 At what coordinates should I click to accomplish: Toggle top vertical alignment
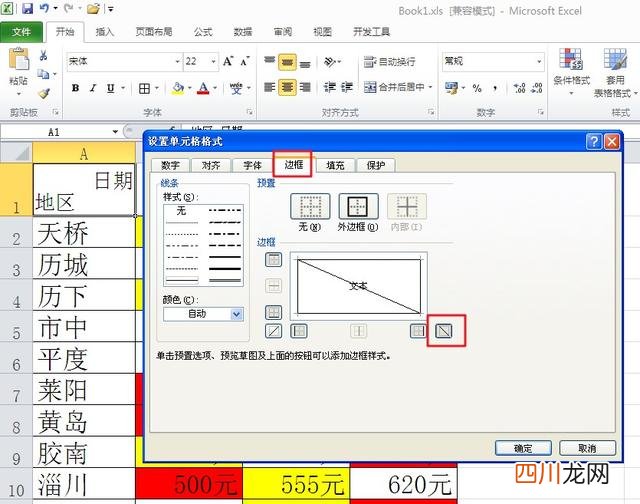tap(269, 62)
